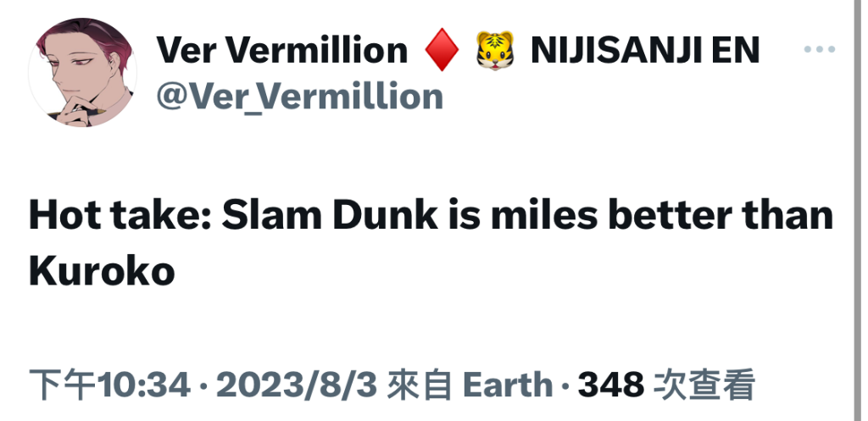The image size is (868, 421).
Task: Click the red diamond emoji in display name
Action: click(441, 50)
